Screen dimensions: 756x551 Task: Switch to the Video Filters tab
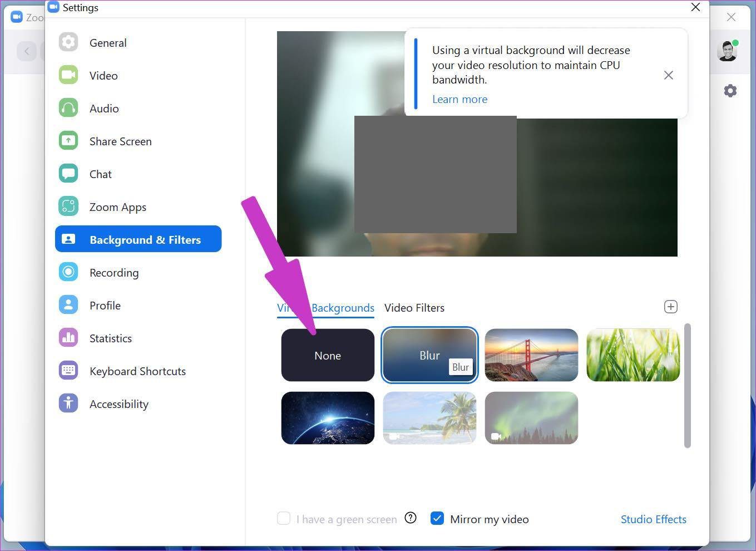pos(414,308)
